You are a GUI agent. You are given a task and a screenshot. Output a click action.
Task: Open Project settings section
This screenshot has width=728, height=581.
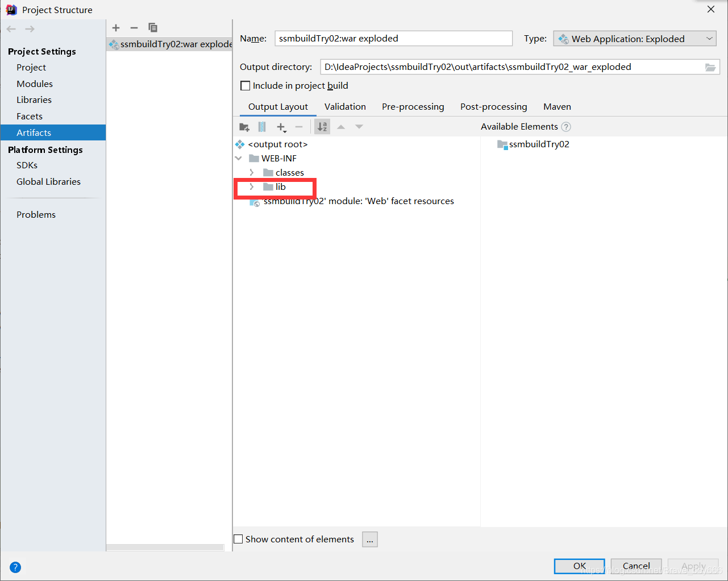[31, 68]
